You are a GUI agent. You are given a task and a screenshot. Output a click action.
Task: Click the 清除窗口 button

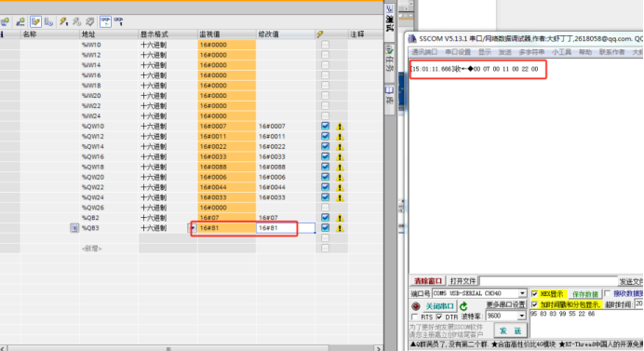tap(427, 281)
